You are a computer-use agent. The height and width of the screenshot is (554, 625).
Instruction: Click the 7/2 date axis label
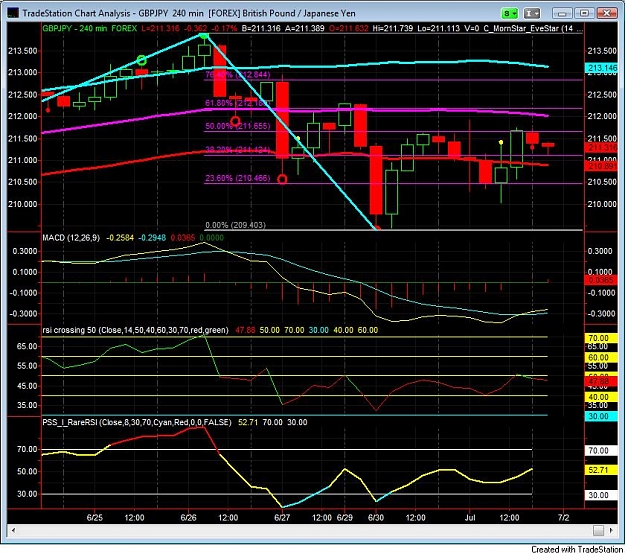click(564, 518)
